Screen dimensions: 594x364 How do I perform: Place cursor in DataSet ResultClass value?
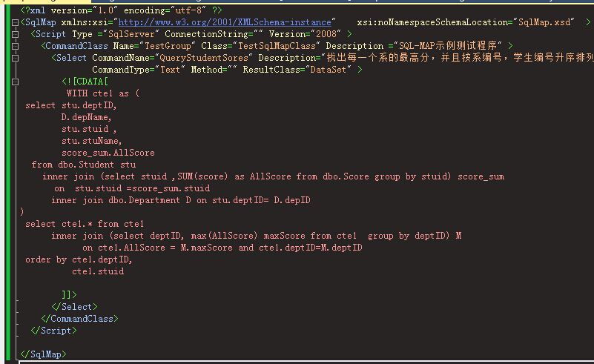pos(328,69)
